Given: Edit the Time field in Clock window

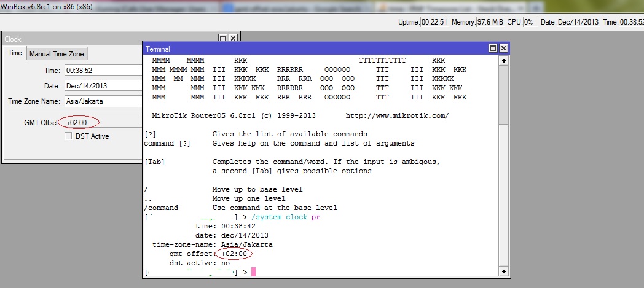Looking at the screenshot, I should 103,71.
